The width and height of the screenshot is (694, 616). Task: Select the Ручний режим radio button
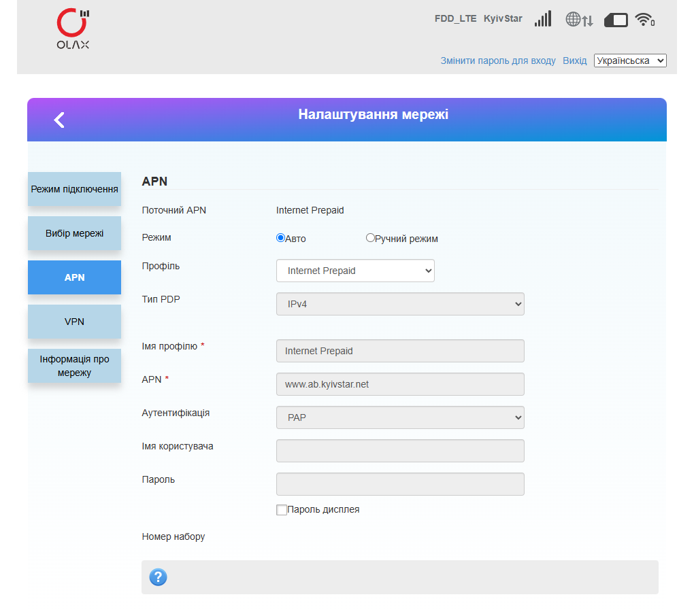370,238
